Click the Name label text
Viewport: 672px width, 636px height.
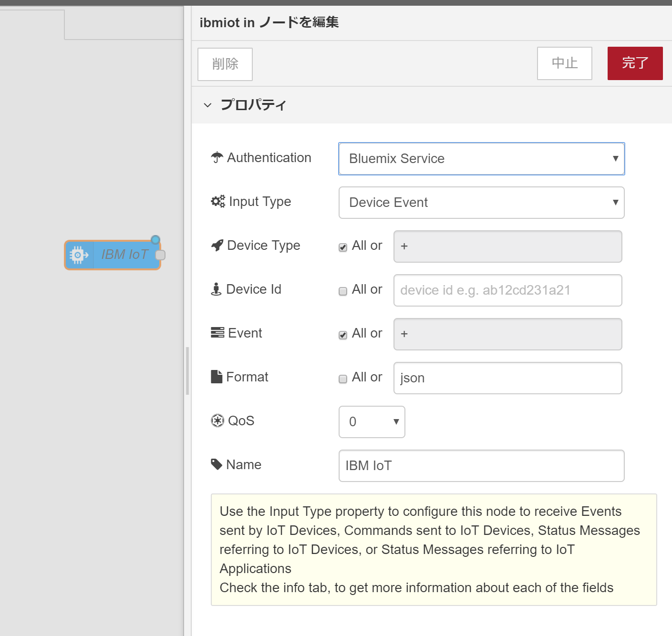[244, 464]
